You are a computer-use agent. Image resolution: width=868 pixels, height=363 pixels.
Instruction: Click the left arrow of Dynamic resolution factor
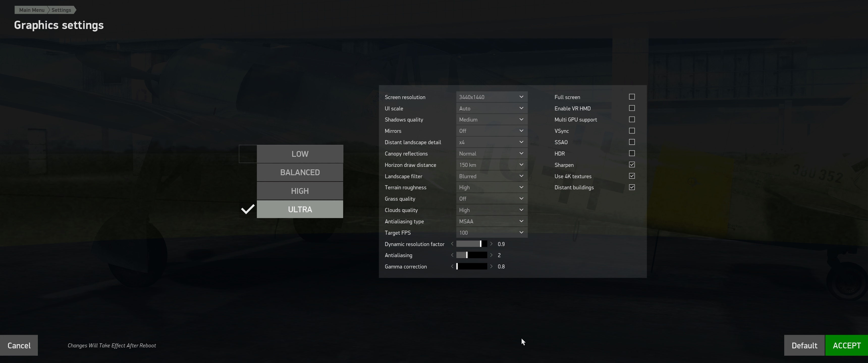[x=452, y=244]
